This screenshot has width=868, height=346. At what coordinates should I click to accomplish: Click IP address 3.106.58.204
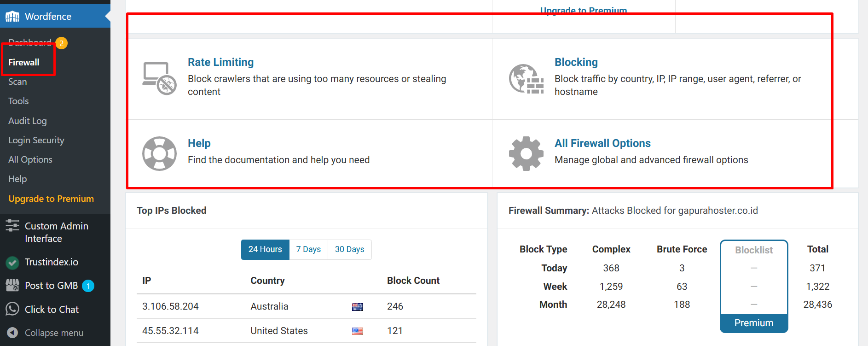[170, 306]
